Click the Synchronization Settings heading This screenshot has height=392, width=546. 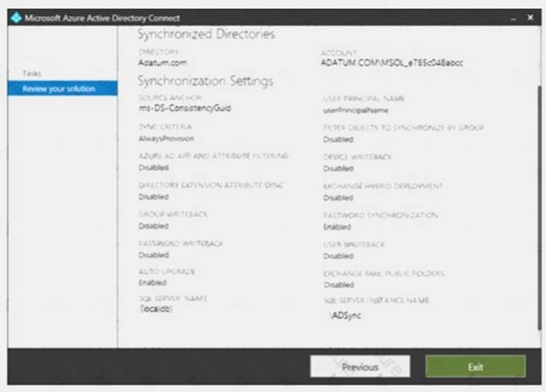pos(206,81)
